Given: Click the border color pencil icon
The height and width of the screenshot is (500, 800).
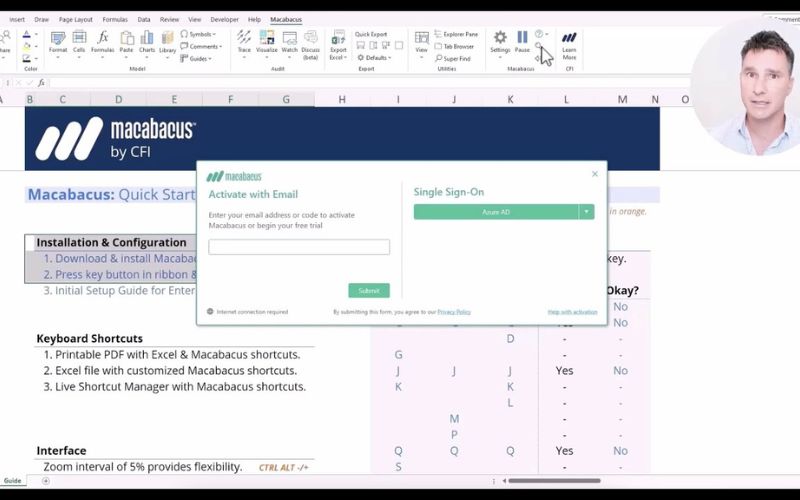Looking at the screenshot, I should [x=27, y=58].
